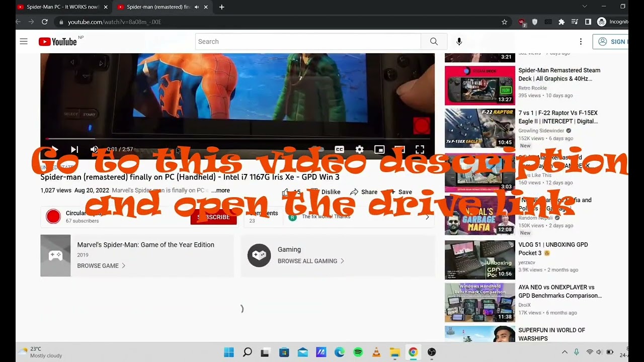This screenshot has height=362, width=644.
Task: Open Spider-Man Remastered Steam Deck video thumbnail
Action: [480, 85]
